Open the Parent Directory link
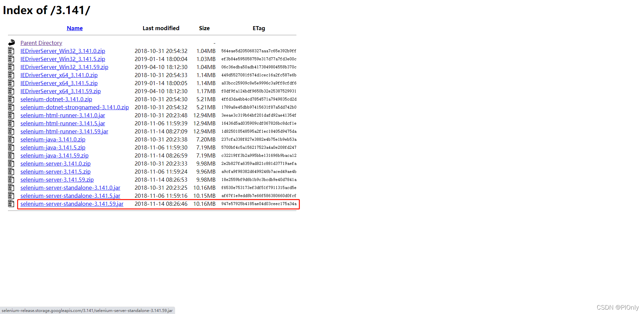This screenshot has height=314, width=644. (41, 43)
